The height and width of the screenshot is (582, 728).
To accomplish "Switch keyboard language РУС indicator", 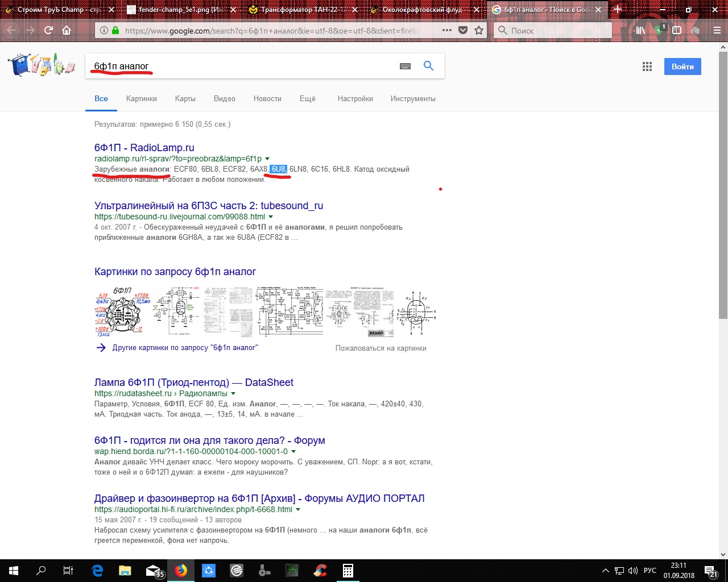I will tap(650, 571).
